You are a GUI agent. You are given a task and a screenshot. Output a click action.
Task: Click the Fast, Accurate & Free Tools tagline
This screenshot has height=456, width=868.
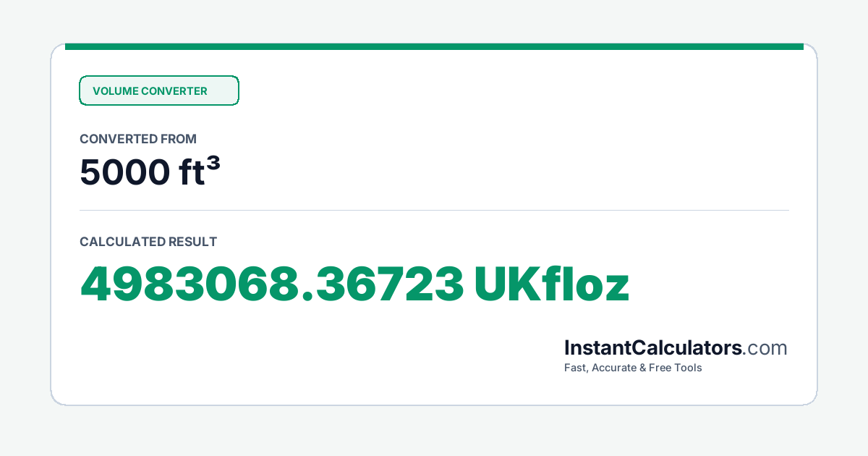coord(633,368)
